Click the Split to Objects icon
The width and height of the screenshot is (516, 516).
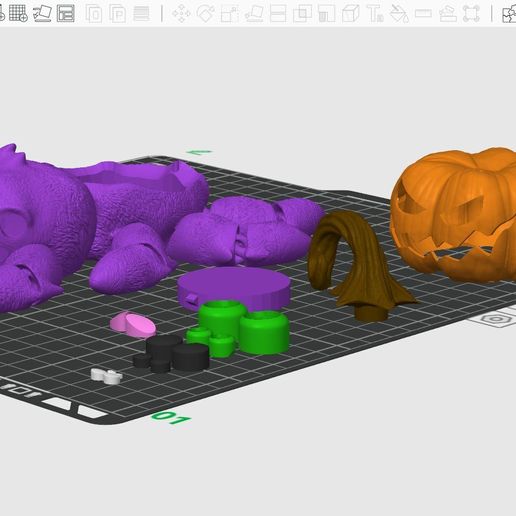click(x=94, y=14)
